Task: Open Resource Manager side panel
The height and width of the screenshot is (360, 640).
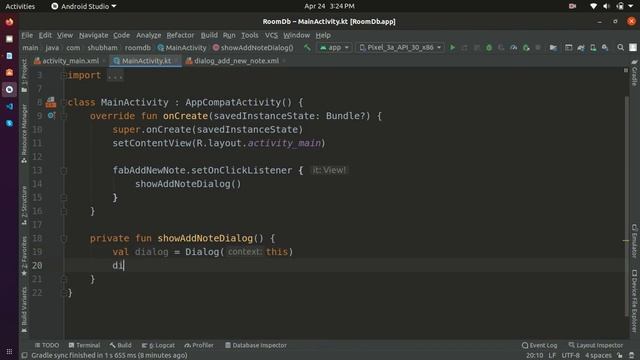Action: tap(24, 133)
